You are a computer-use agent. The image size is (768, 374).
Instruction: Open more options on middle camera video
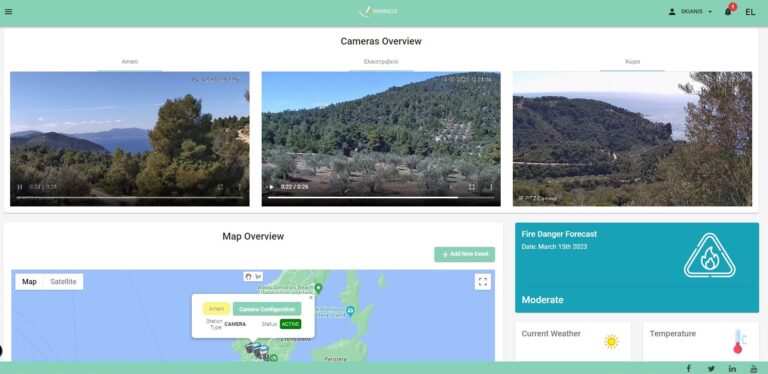[x=491, y=187]
